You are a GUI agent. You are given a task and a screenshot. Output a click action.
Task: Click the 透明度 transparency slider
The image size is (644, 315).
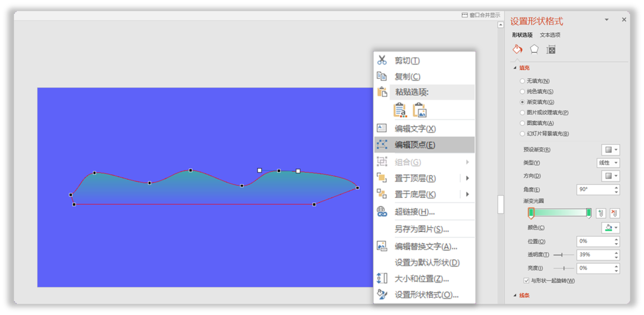pos(563,255)
